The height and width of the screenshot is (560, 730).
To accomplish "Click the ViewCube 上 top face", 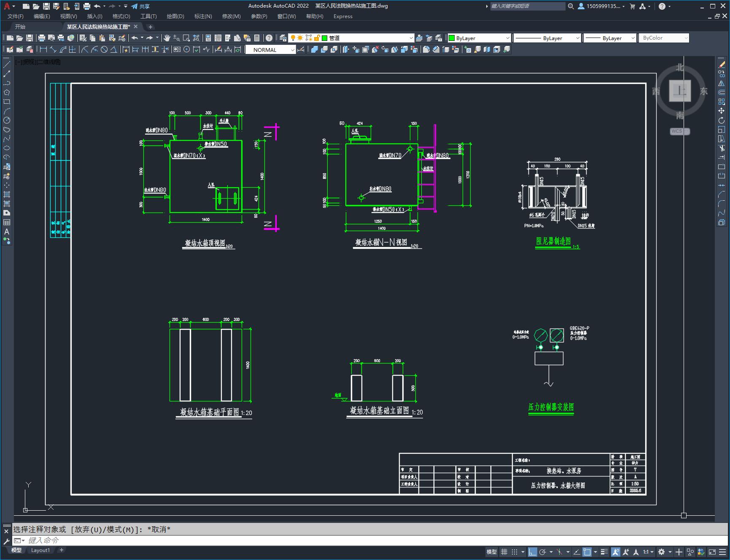I will pos(680,91).
